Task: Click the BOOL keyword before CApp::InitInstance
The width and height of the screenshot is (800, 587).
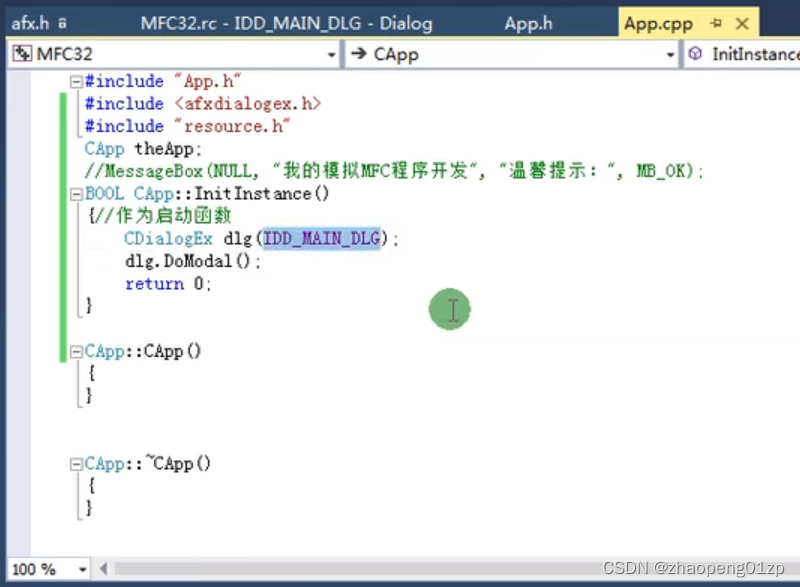Action: (104, 194)
